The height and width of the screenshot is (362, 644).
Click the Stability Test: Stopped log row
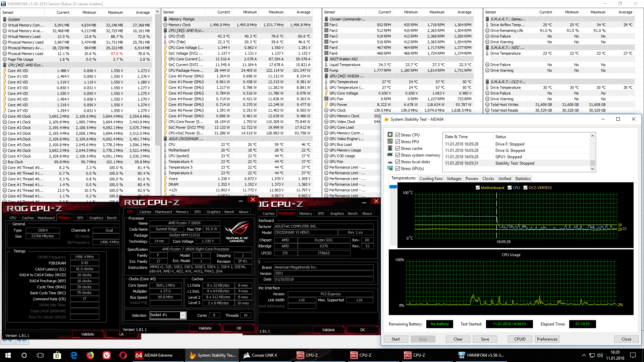click(517, 163)
